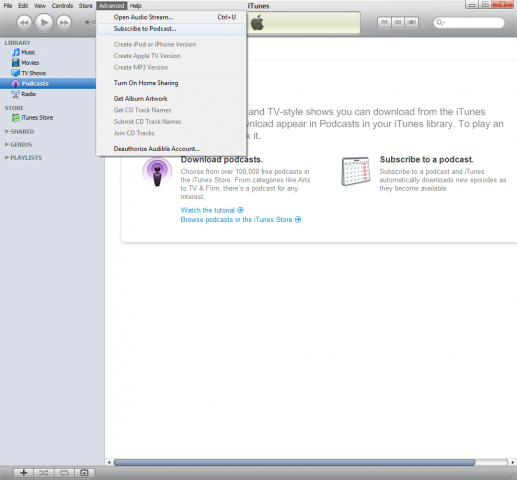The width and height of the screenshot is (517, 480).
Task: Select Movies in the library sidebar
Action: [x=30, y=63]
